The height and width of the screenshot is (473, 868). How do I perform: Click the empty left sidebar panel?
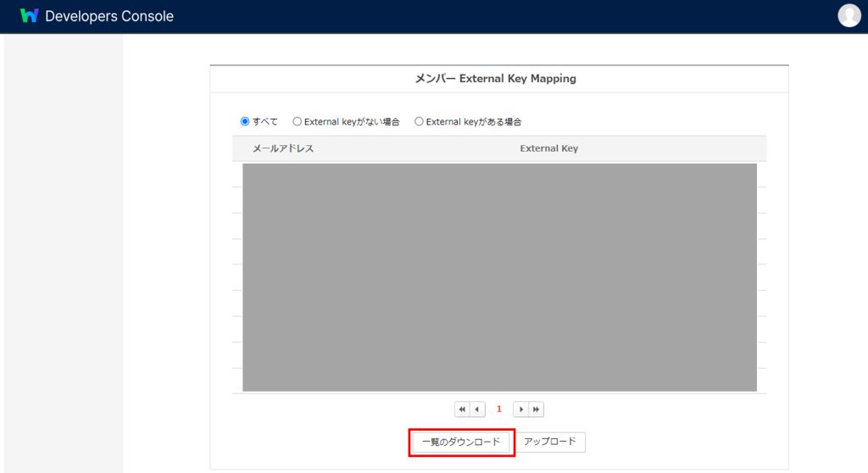click(x=64, y=254)
